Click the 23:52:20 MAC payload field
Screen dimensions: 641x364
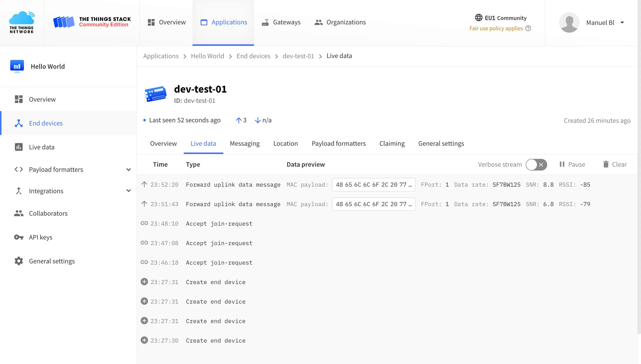374,185
